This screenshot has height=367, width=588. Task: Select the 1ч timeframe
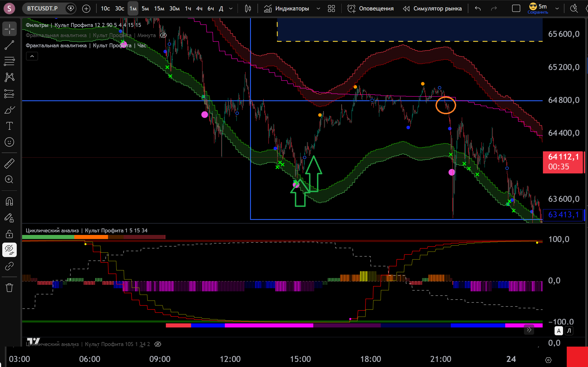(x=188, y=9)
